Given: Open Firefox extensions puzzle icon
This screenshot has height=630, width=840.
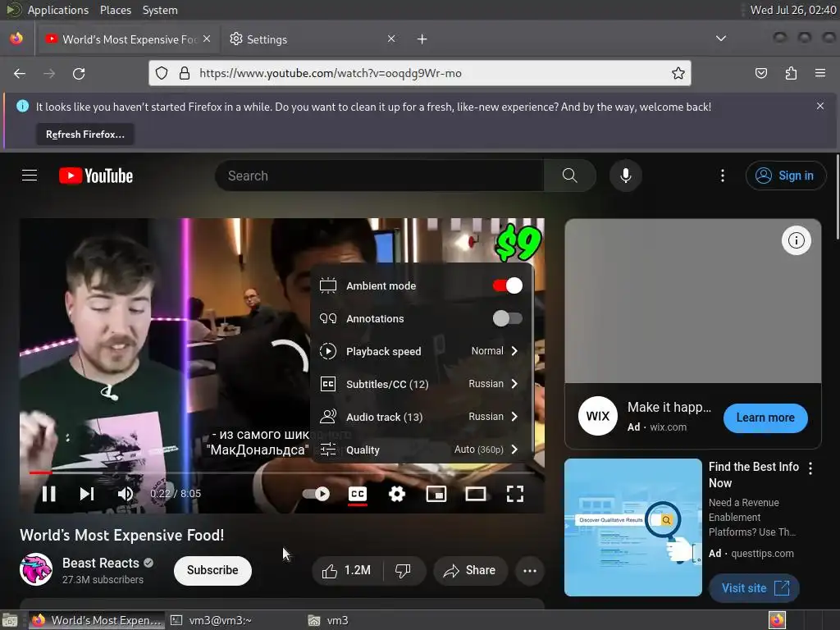Looking at the screenshot, I should coord(791,73).
